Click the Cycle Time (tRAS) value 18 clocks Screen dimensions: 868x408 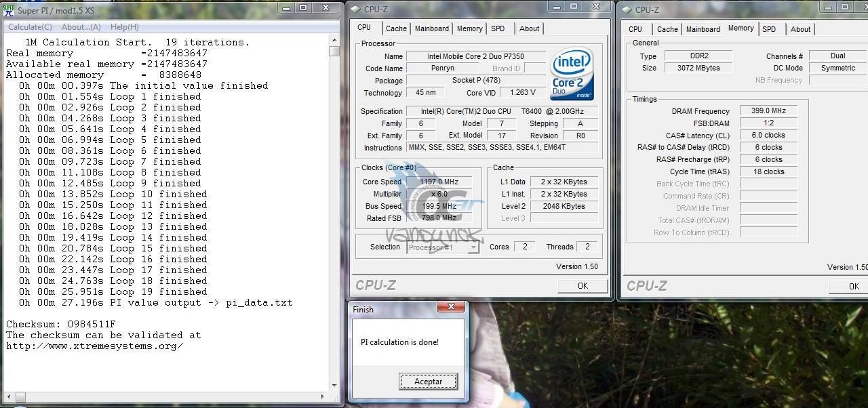768,172
